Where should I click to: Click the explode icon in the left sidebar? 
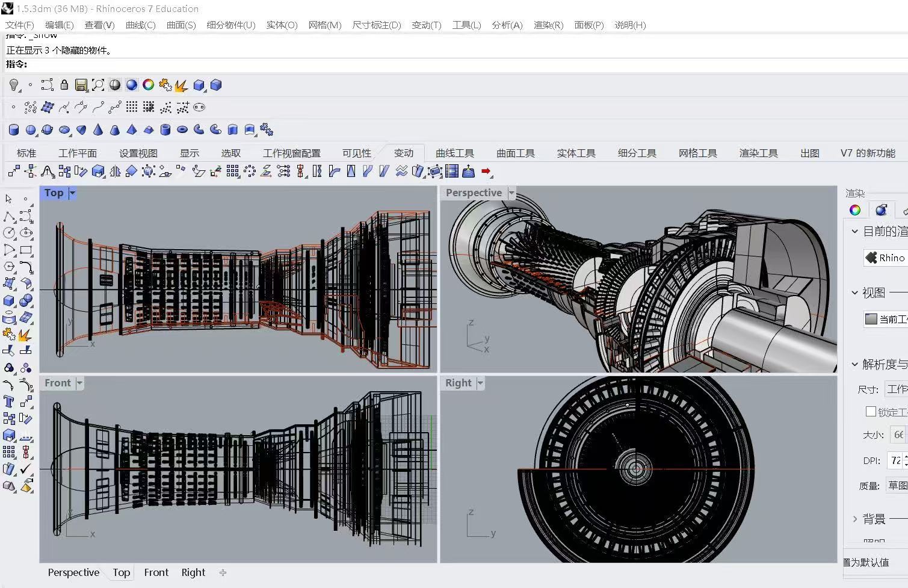click(x=26, y=335)
